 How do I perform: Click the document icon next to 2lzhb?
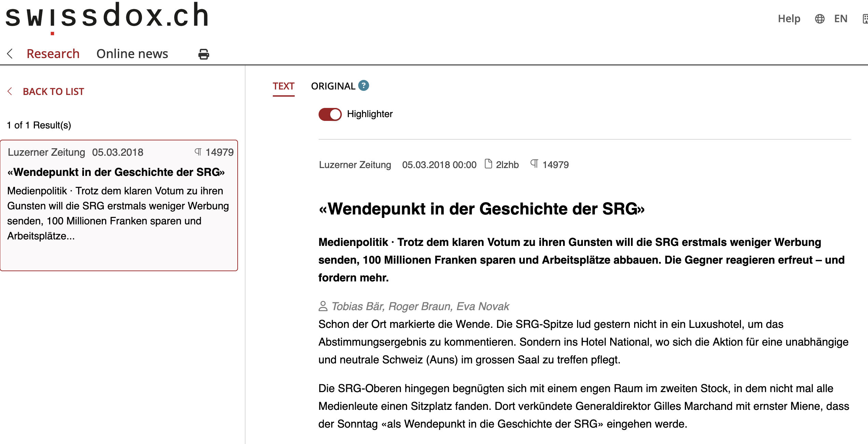[x=488, y=164]
